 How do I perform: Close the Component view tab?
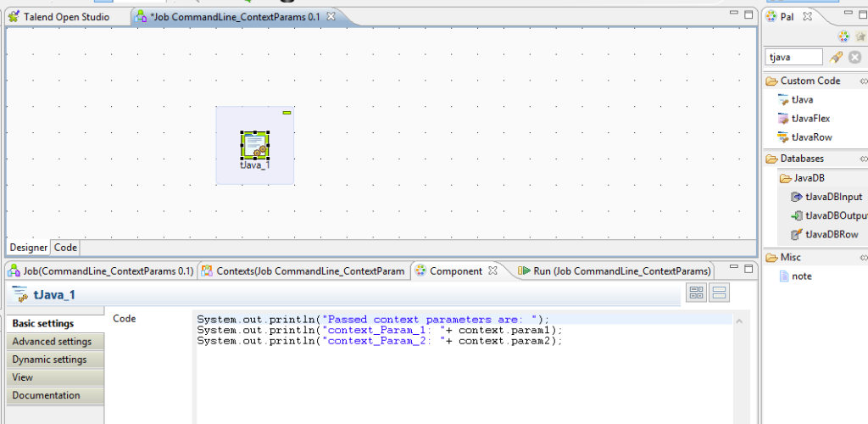(x=494, y=271)
